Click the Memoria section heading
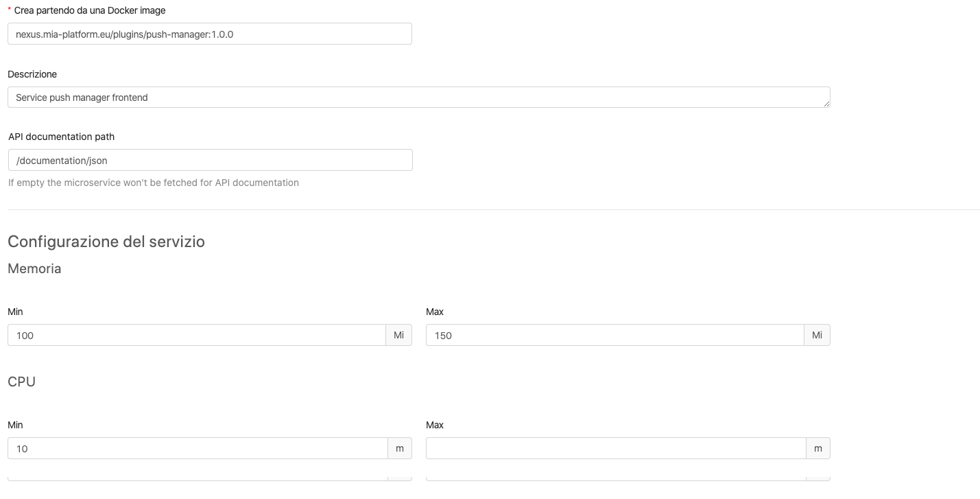 tap(34, 269)
